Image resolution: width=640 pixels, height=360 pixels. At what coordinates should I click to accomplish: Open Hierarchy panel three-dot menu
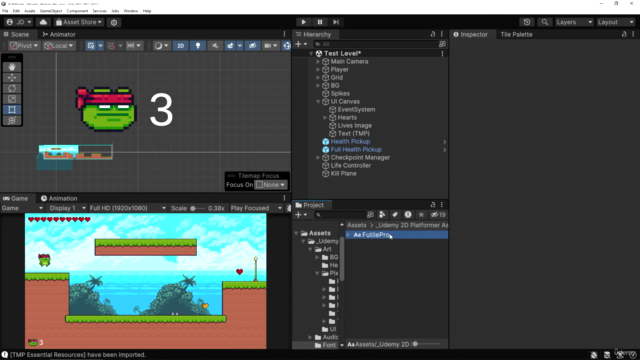coord(442,34)
